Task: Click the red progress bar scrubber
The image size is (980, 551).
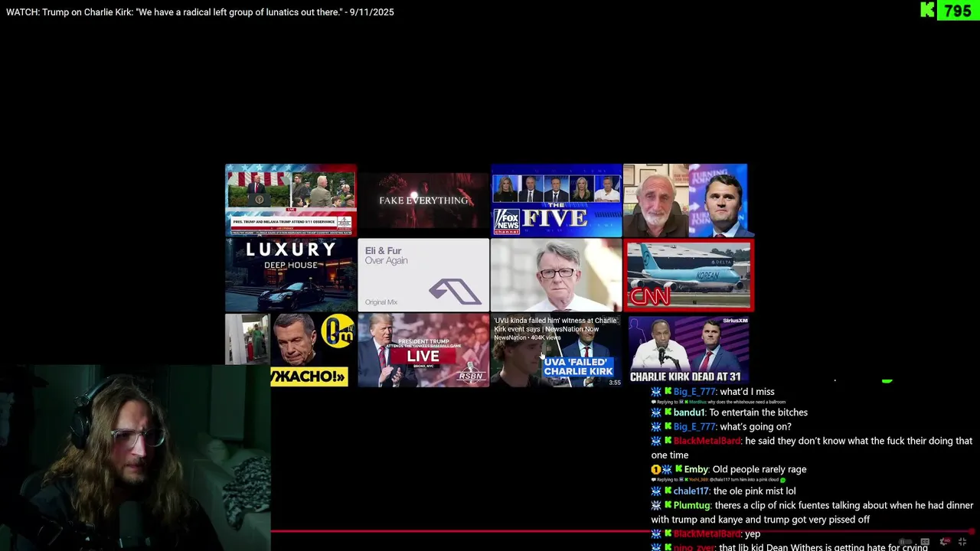Action: (x=971, y=530)
